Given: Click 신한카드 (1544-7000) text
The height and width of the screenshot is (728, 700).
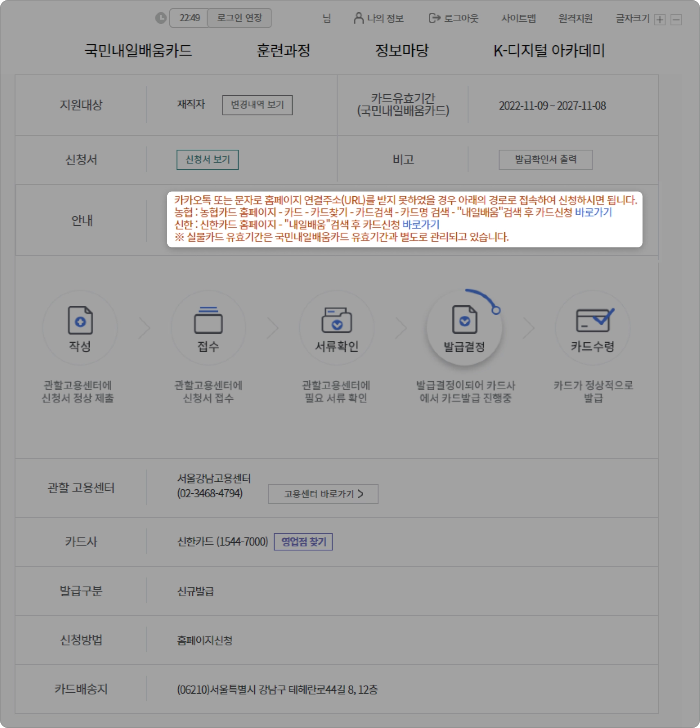Looking at the screenshot, I should pos(222,542).
